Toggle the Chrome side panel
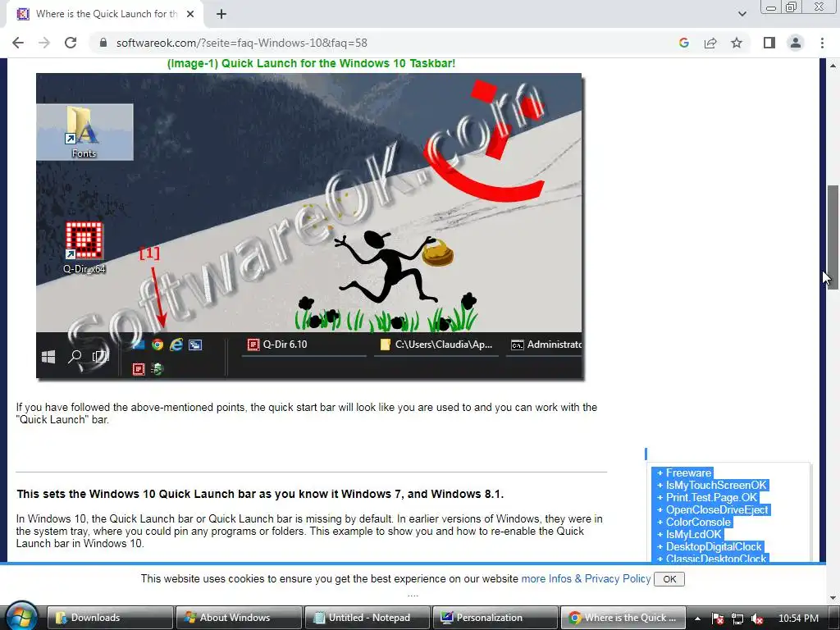The width and height of the screenshot is (840, 630). point(769,43)
